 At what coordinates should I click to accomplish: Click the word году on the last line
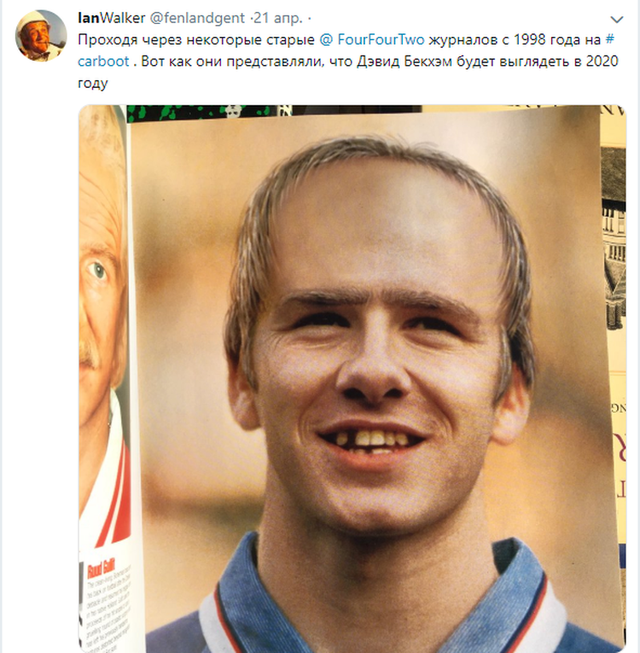(93, 83)
